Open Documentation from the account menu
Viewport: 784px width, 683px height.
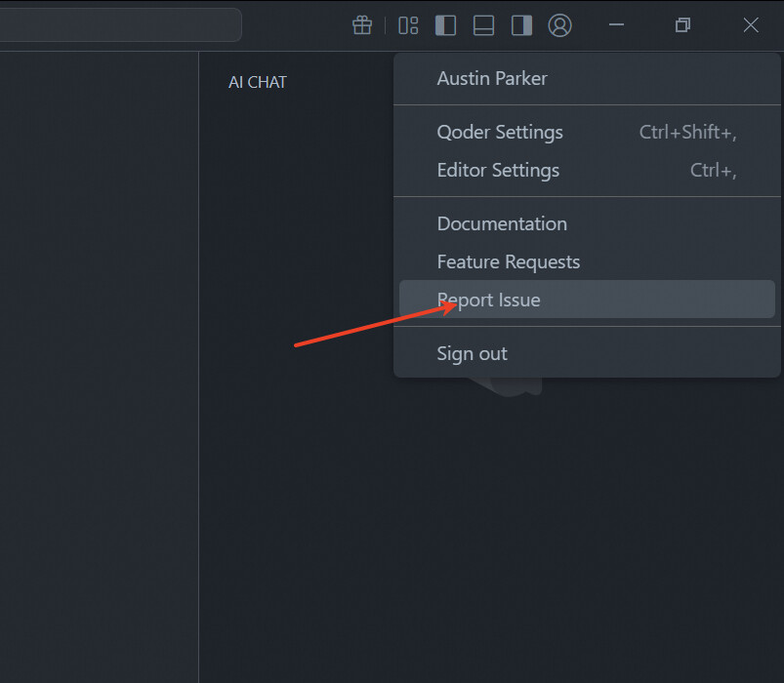coord(502,223)
